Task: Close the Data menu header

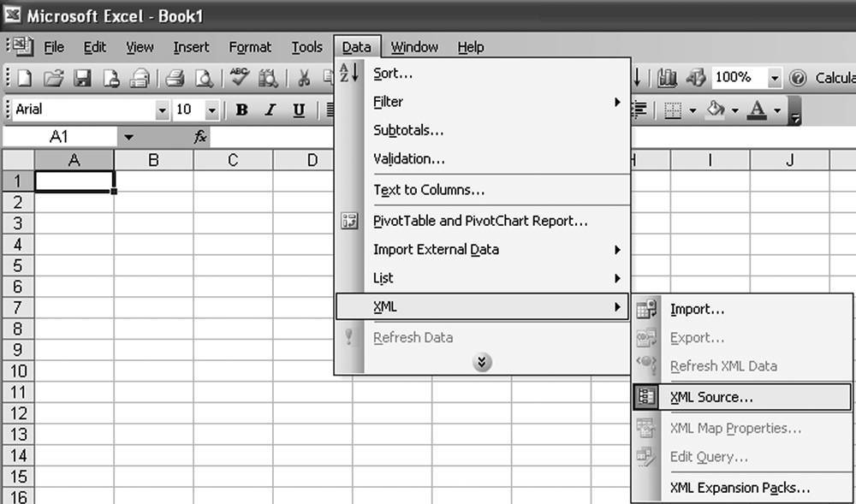Action: pos(357,47)
